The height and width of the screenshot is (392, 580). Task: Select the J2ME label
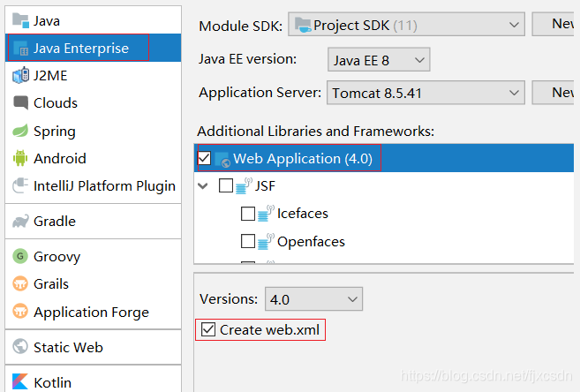[x=50, y=75]
